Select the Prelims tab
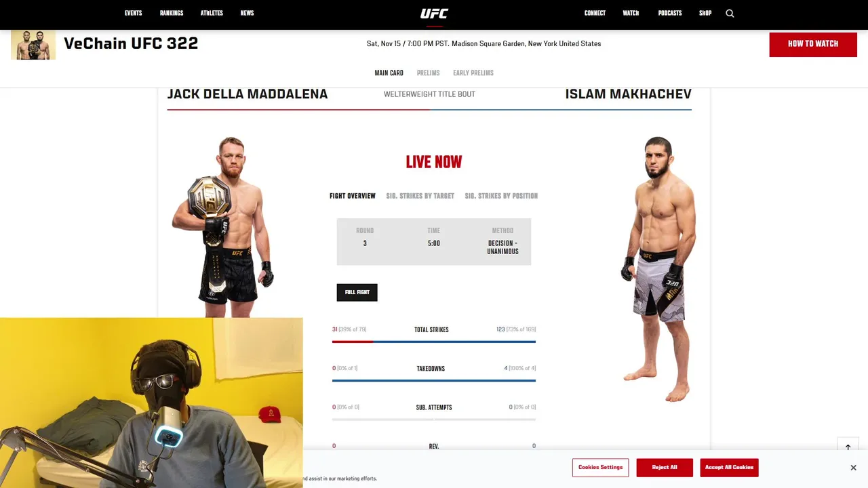Viewport: 868px width, 488px height. point(429,73)
